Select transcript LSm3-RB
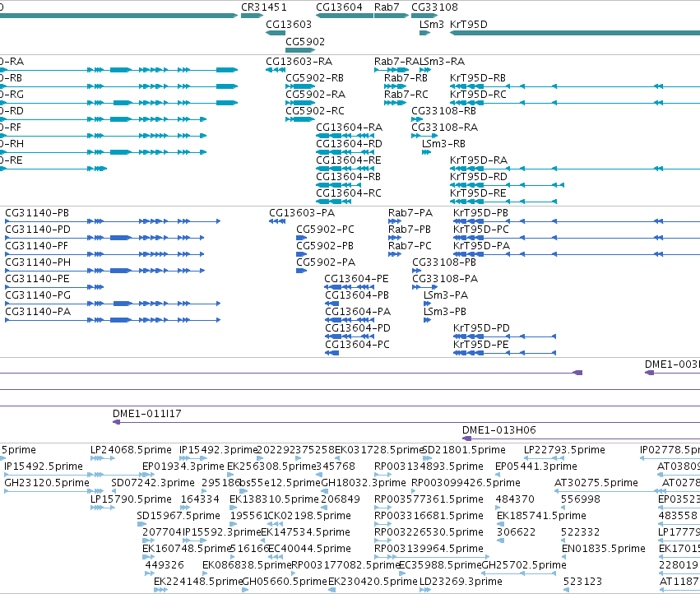The image size is (700, 594). tap(443, 144)
